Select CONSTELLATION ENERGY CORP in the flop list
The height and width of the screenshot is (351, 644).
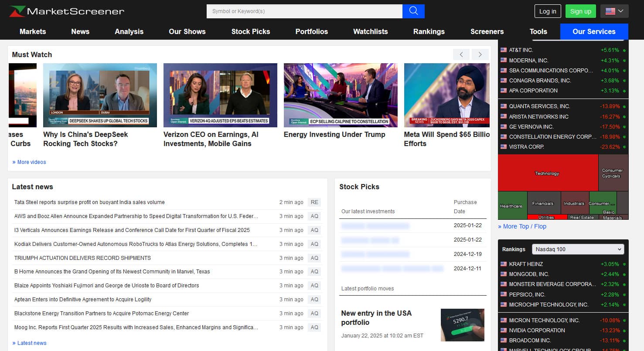click(552, 137)
